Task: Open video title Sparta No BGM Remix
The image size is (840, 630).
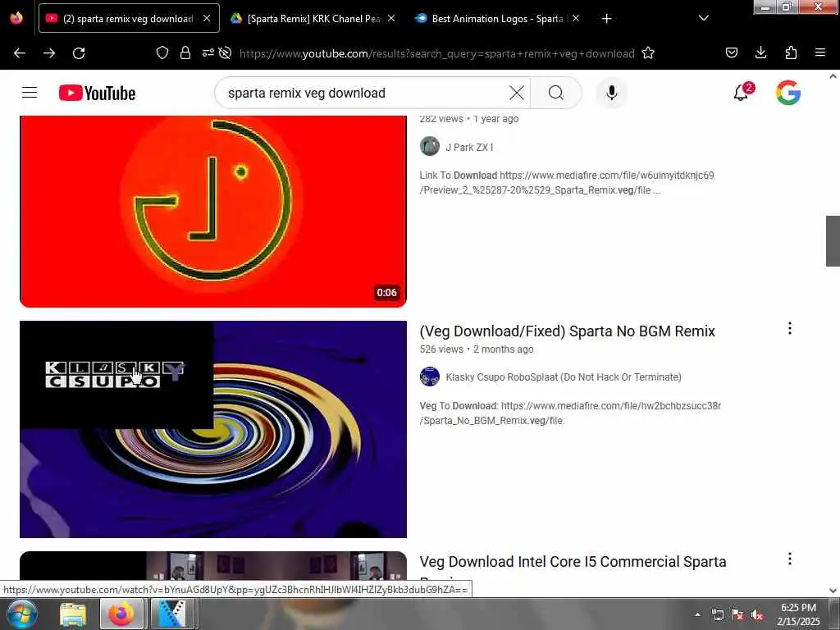Action: (567, 331)
